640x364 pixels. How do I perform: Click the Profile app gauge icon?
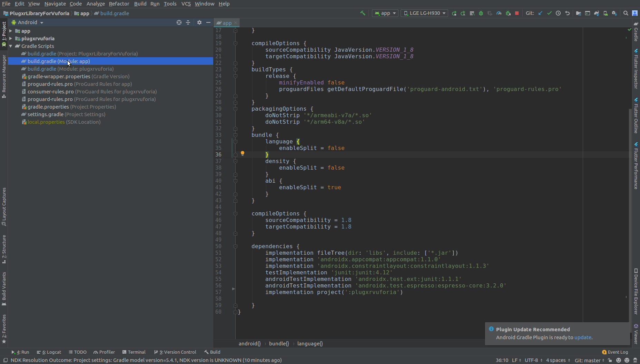tap(499, 13)
